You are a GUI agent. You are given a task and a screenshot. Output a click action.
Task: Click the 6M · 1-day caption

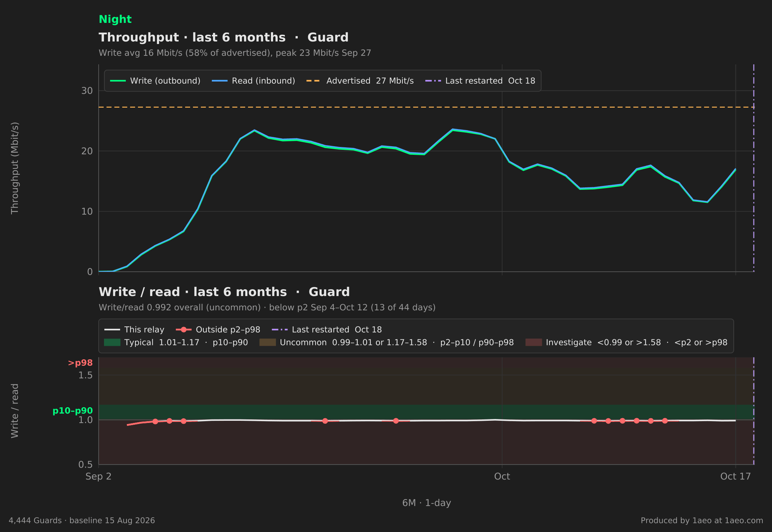coord(427,503)
